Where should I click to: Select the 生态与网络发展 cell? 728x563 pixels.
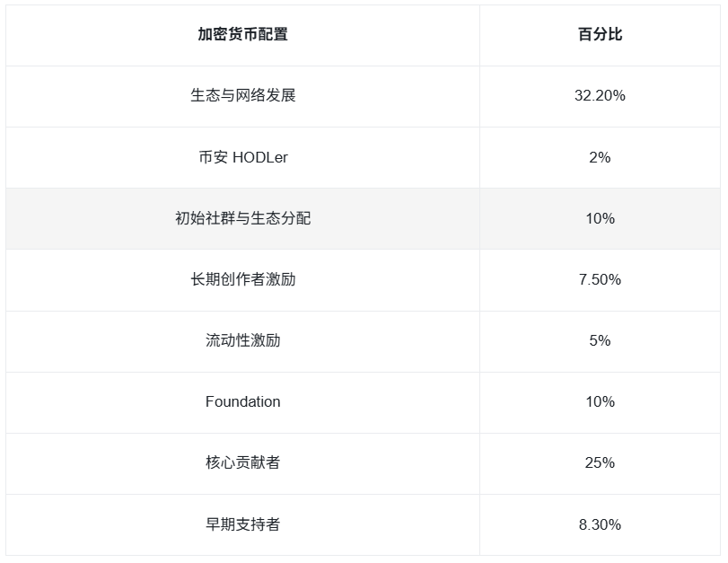point(242,95)
